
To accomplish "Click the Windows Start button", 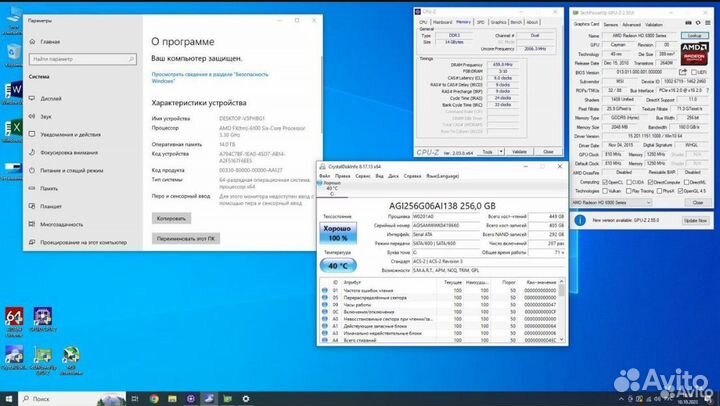I will [8, 399].
